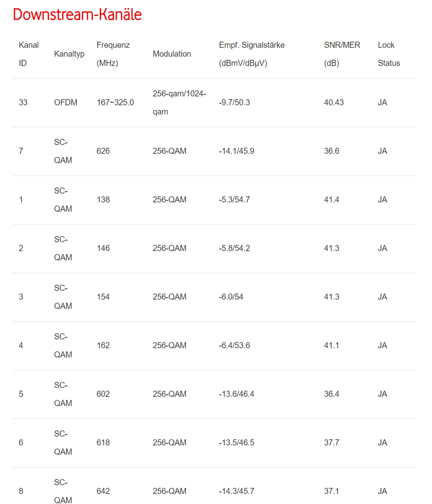The width and height of the screenshot is (432, 504).
Task: Select the 602 MHz frequency cell
Action: pos(103,394)
